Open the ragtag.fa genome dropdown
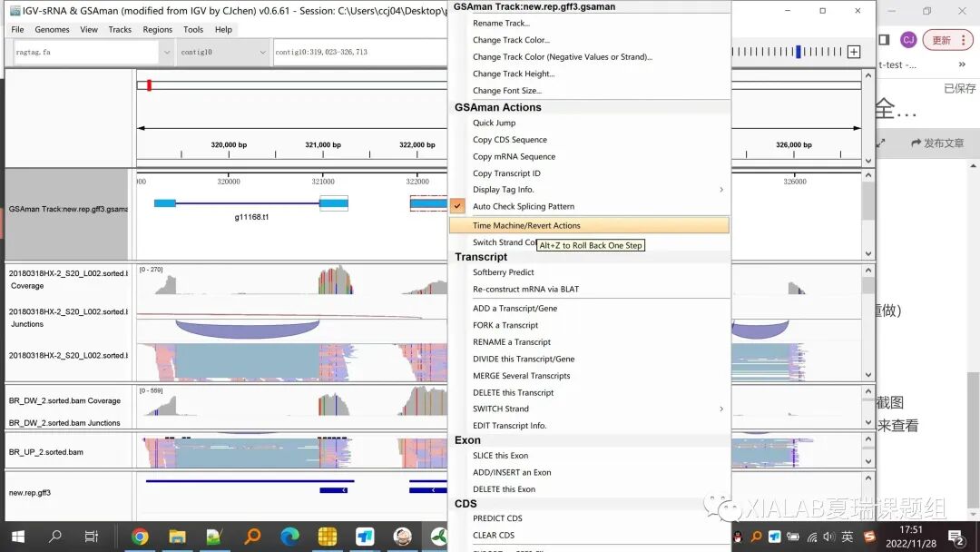980x552 pixels. (x=166, y=52)
